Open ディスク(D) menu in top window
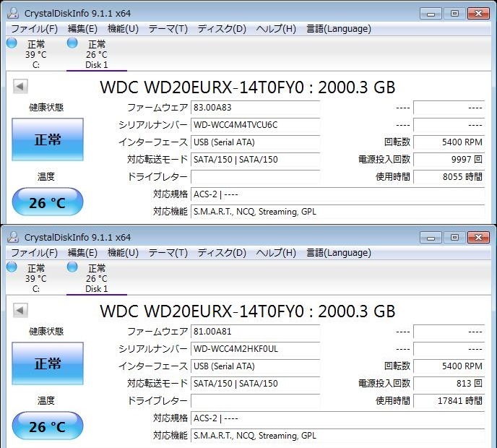This screenshot has height=448, width=497. [222, 29]
